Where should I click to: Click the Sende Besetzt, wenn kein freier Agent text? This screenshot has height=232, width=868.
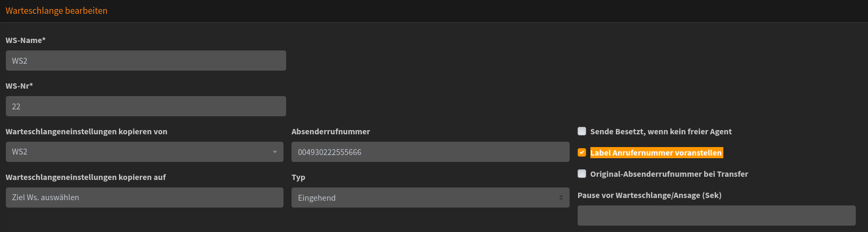(661, 132)
